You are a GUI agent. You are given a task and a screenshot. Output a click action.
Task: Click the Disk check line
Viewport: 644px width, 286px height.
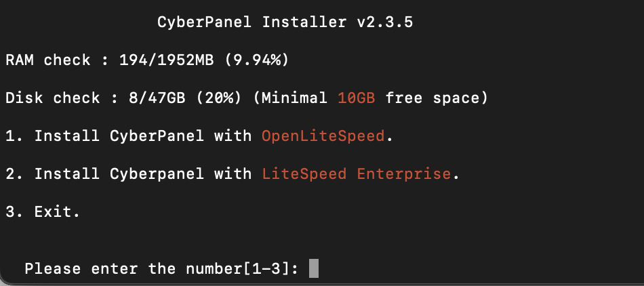point(247,98)
